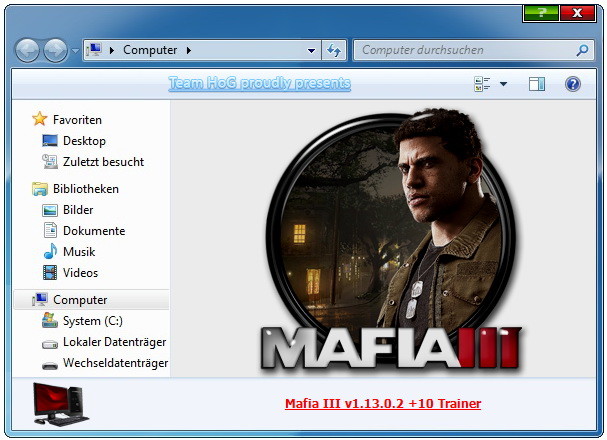Toggle the preview pane icon
Image resolution: width=607 pixels, height=440 pixels.
[x=537, y=84]
